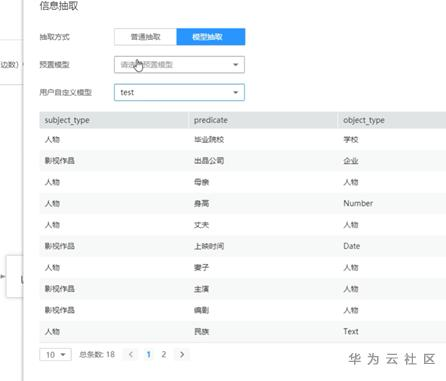This screenshot has width=446, height=381.
Task: Click the Date object type cell
Action: [352, 246]
